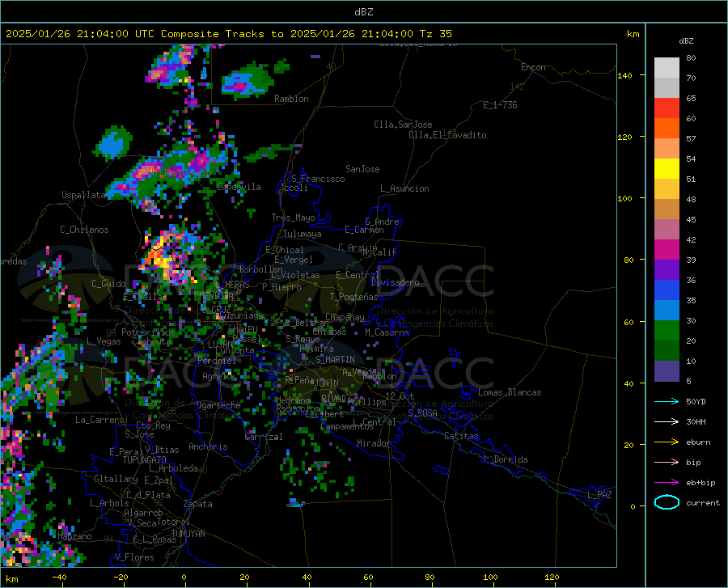Click the TUNUYAN map label
This screenshot has width=728, height=588.
click(x=188, y=534)
